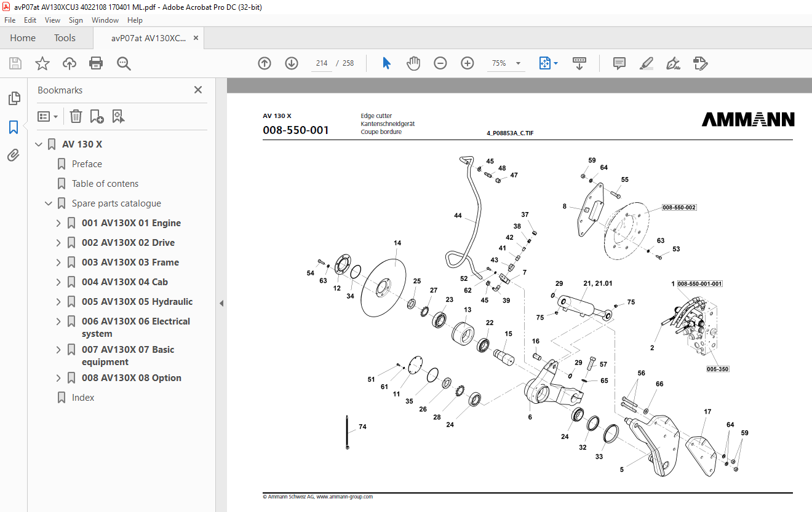Expand 007 AV130X 07 Basic equipment bookmark
Image resolution: width=812 pixels, height=512 pixels.
[x=58, y=350]
